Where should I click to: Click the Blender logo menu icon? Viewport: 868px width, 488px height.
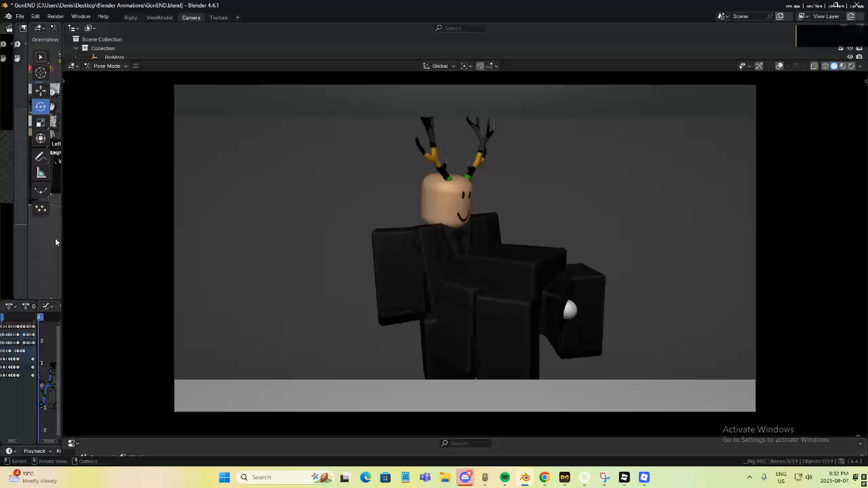point(8,16)
